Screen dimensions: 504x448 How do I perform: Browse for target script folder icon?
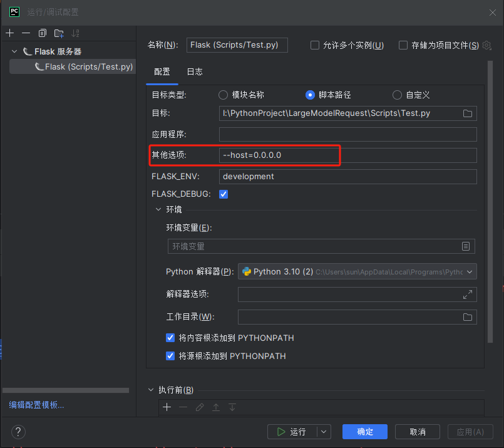(x=467, y=113)
